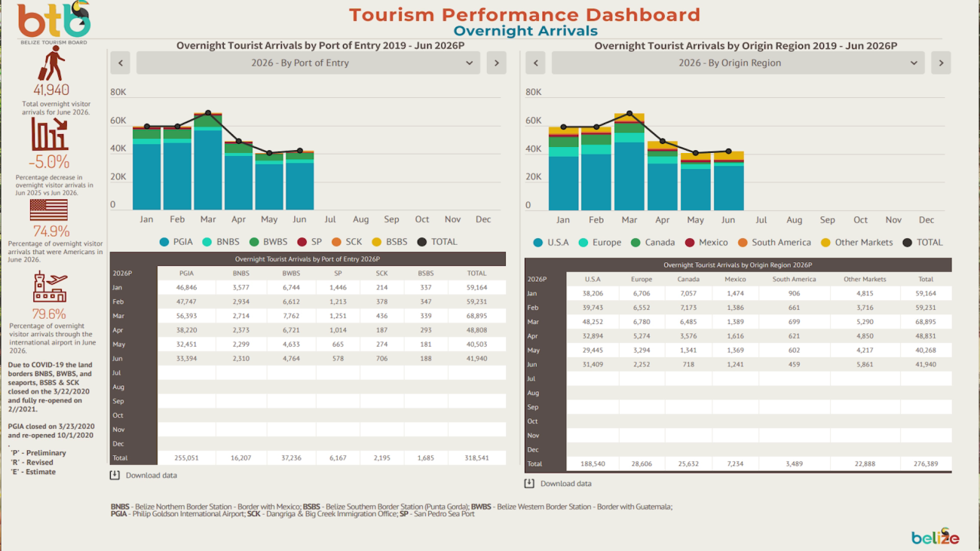Click the 74.9% Americans figure
This screenshot has height=551, width=980.
click(x=51, y=231)
